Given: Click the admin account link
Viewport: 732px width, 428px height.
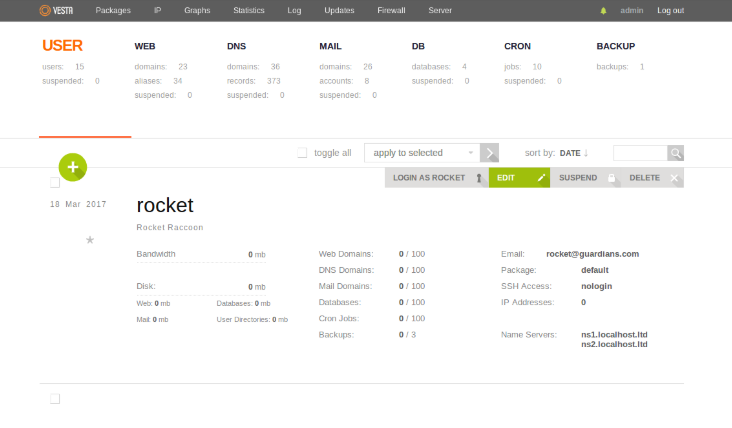Looking at the screenshot, I should pos(632,10).
